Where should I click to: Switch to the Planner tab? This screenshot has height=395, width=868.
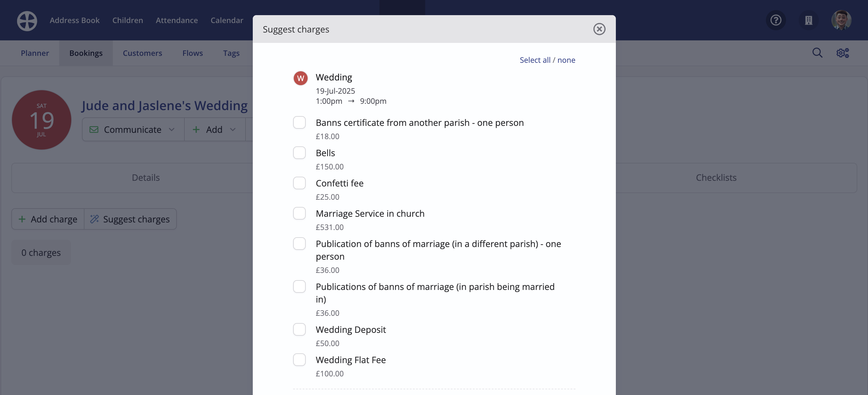pyautogui.click(x=35, y=53)
